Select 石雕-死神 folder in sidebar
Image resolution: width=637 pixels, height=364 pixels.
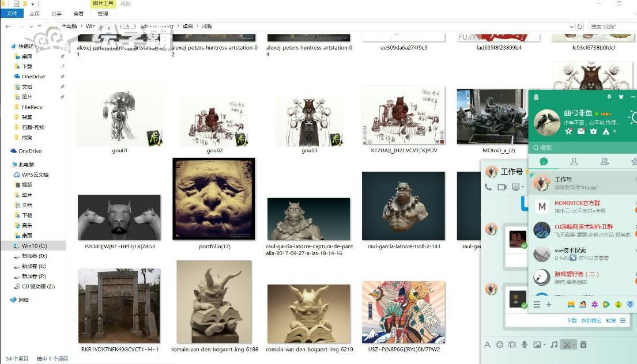[x=33, y=127]
